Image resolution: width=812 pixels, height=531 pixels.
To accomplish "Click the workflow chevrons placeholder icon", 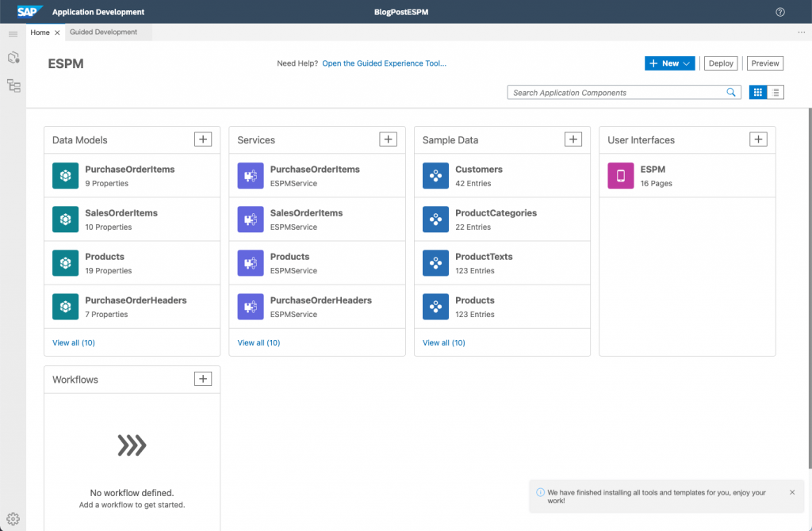I will point(132,445).
